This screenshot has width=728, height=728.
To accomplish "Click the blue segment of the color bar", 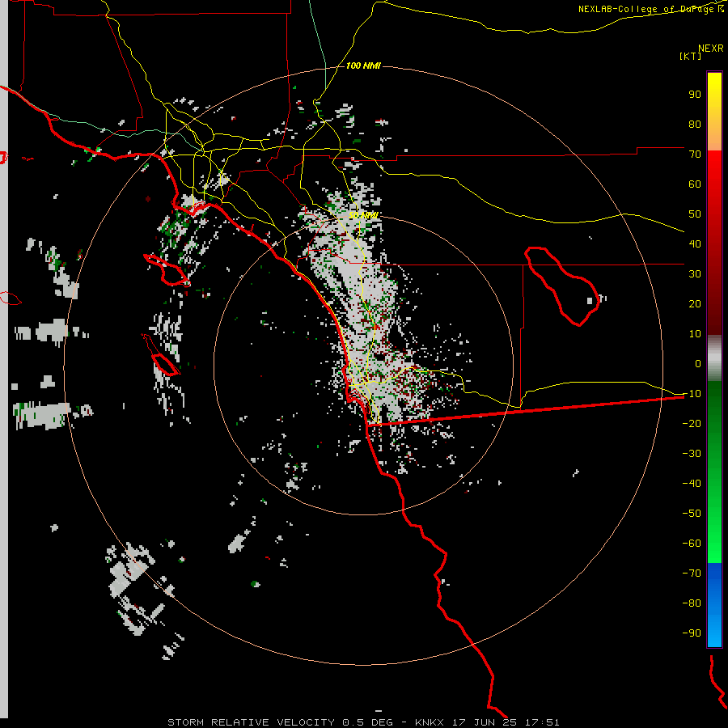I will tap(714, 605).
